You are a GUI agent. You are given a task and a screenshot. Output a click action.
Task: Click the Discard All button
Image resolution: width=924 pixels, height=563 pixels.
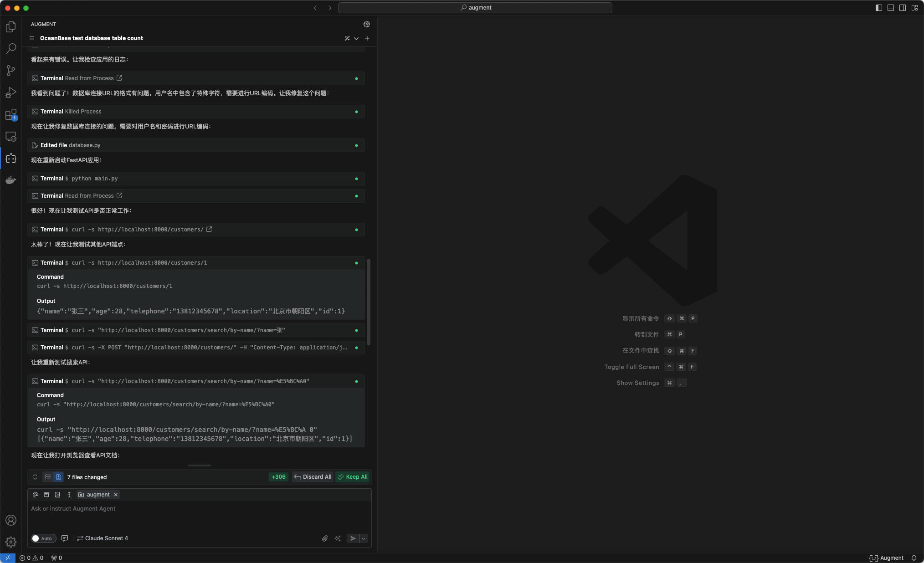point(313,477)
